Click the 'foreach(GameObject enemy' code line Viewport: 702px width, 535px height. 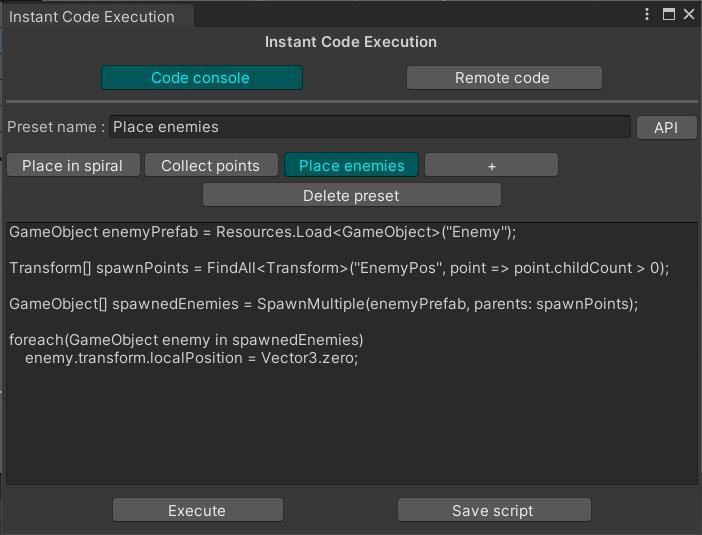coord(186,340)
